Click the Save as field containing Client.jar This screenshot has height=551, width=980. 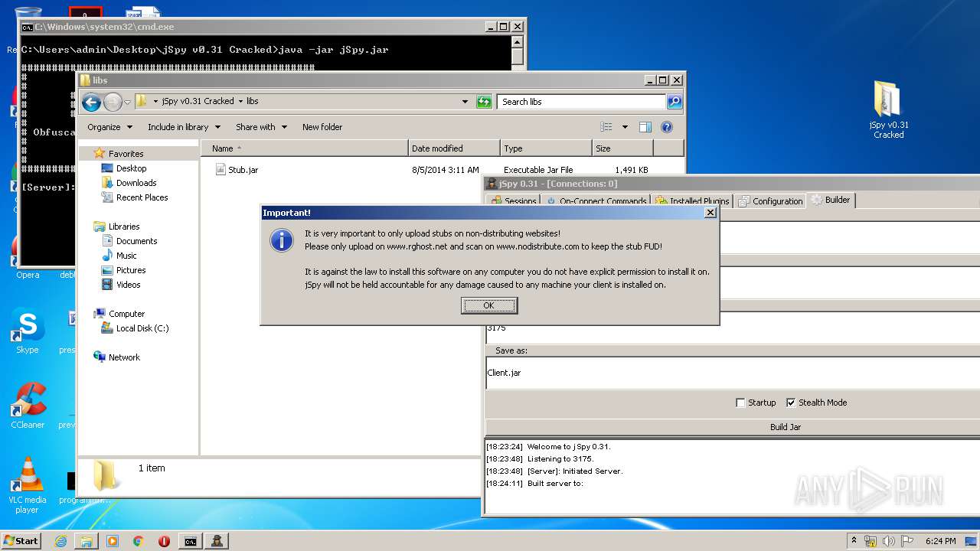[x=733, y=373]
